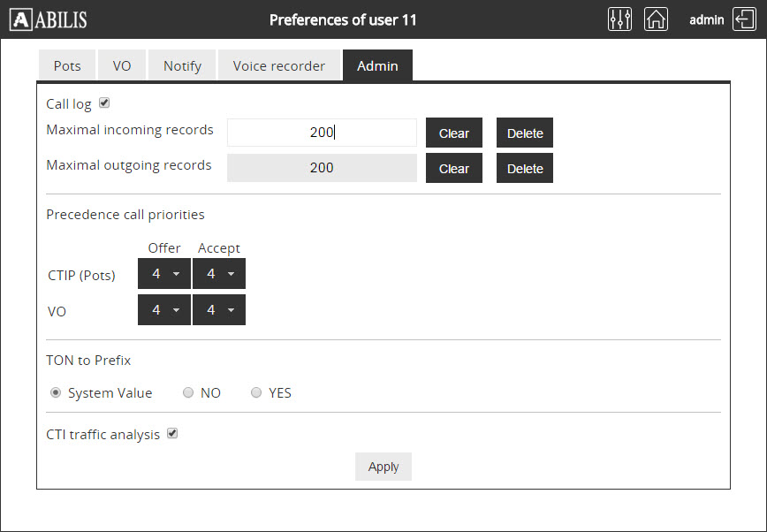This screenshot has height=532, width=767.
Task: Go to home via house icon
Action: pos(656,19)
